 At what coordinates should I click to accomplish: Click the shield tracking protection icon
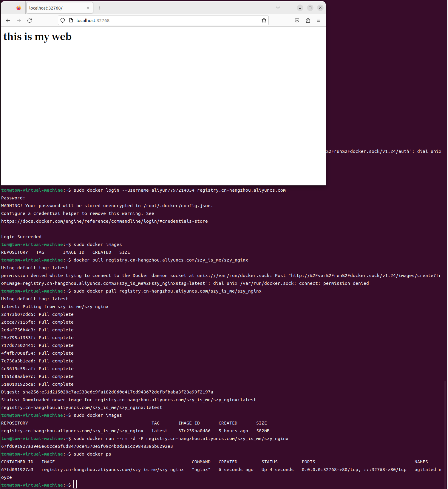tap(63, 20)
